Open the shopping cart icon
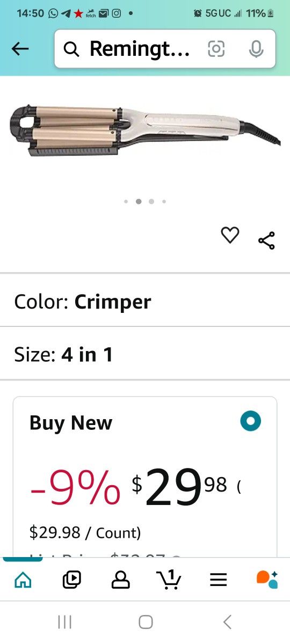The image size is (290, 644). pyautogui.click(x=169, y=580)
